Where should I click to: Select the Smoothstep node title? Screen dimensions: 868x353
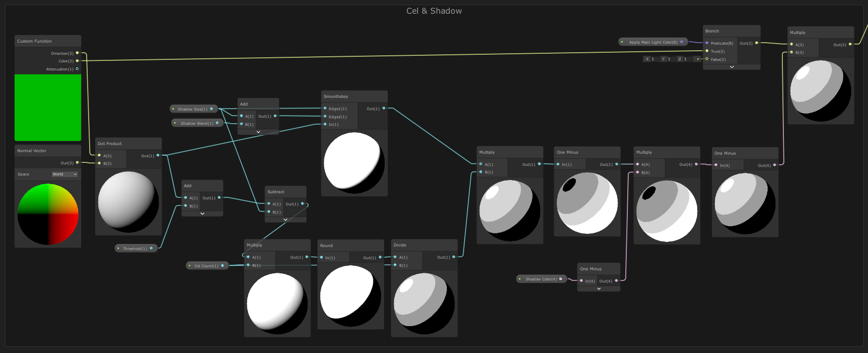[336, 96]
